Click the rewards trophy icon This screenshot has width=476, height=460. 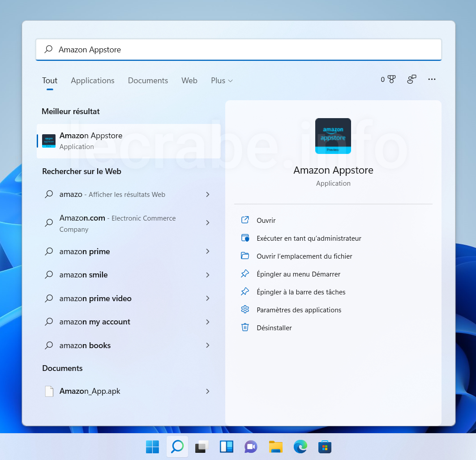point(392,79)
